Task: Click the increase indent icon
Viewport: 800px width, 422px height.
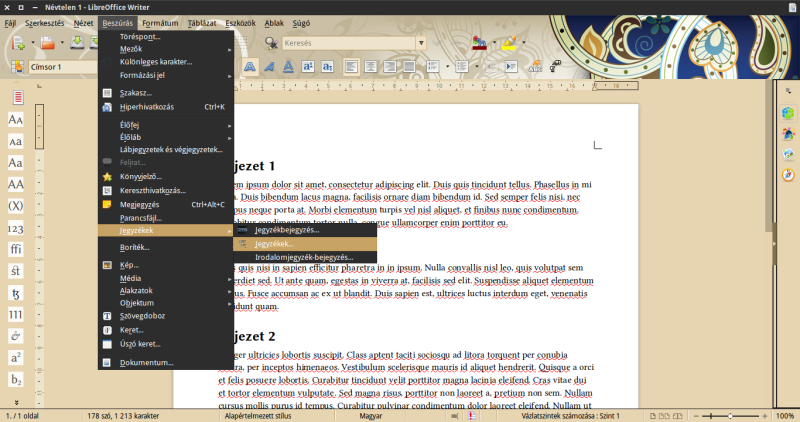Action: click(x=511, y=67)
